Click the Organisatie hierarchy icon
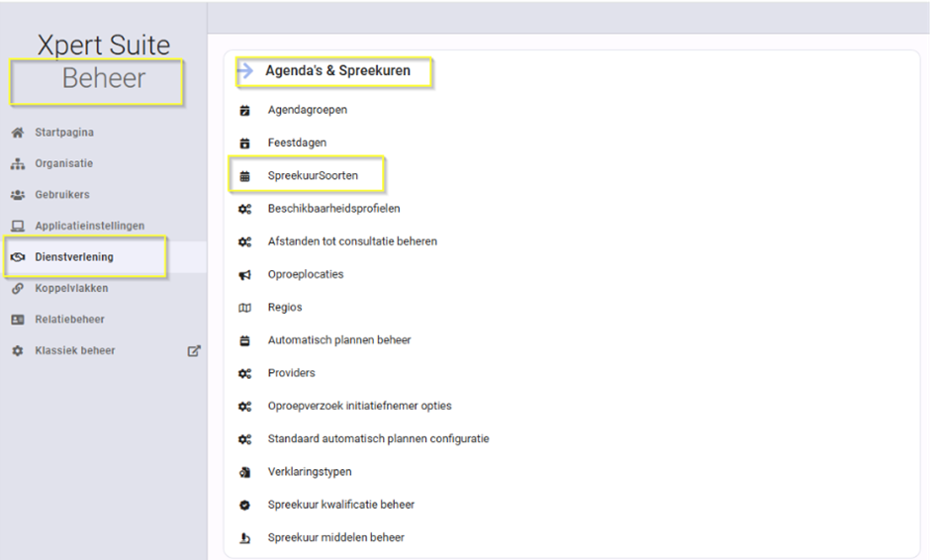The width and height of the screenshot is (930, 560). [18, 163]
